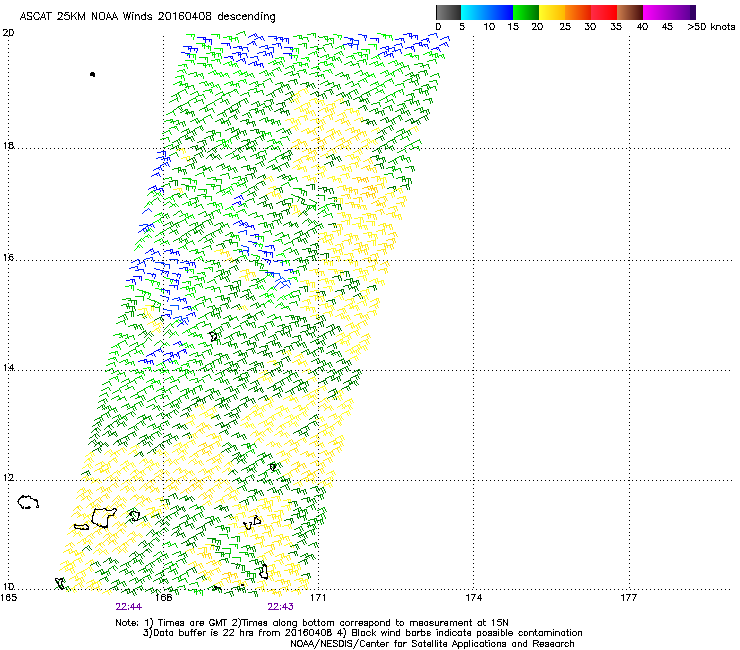Click the legend tick label '40'
Viewport: 740px width, 650px height.
coord(642,27)
